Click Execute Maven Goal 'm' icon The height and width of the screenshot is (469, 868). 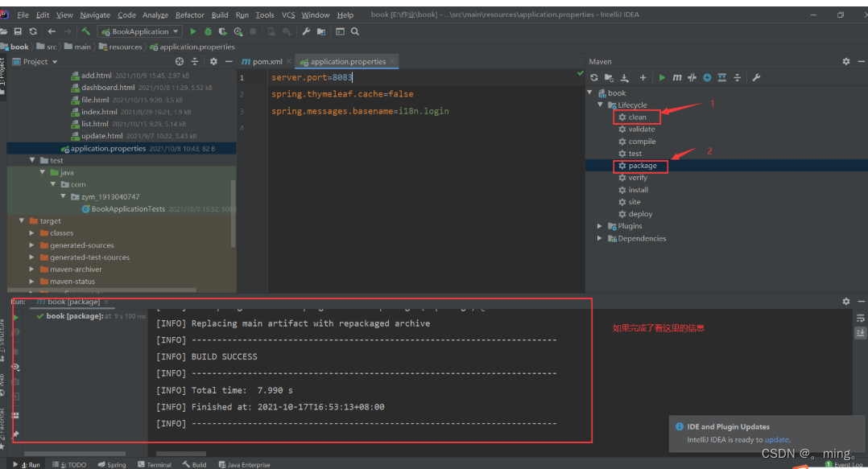coord(676,77)
